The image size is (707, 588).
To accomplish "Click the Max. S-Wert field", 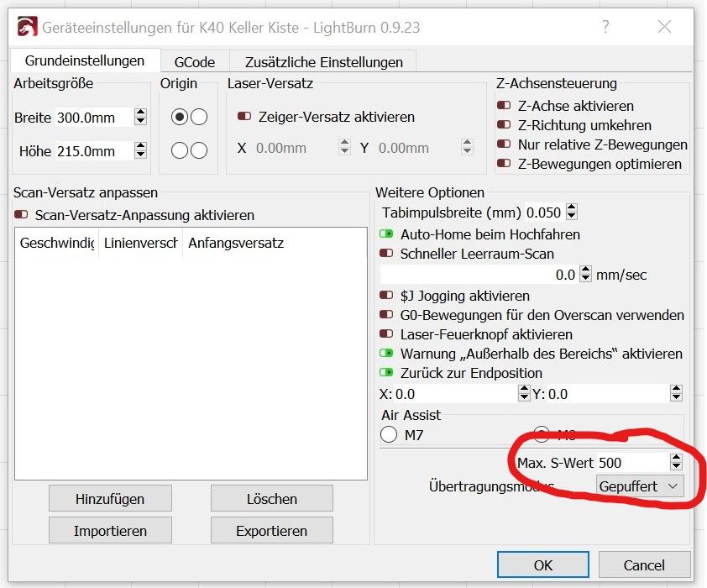I will (x=633, y=463).
